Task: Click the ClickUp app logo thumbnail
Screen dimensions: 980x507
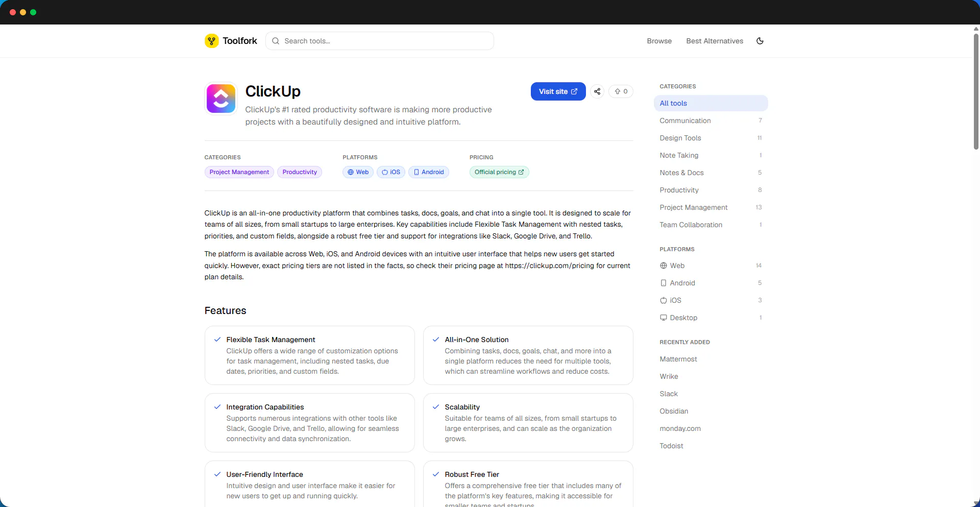Action: pos(221,99)
